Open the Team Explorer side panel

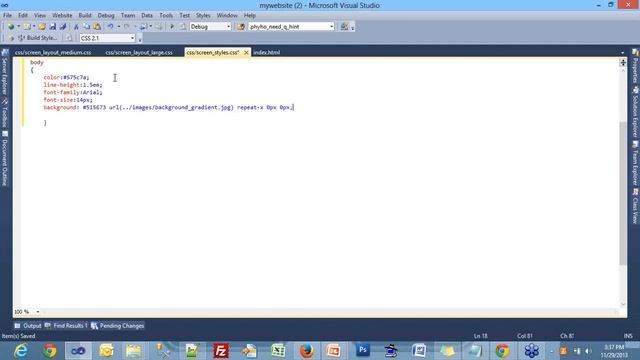635,164
